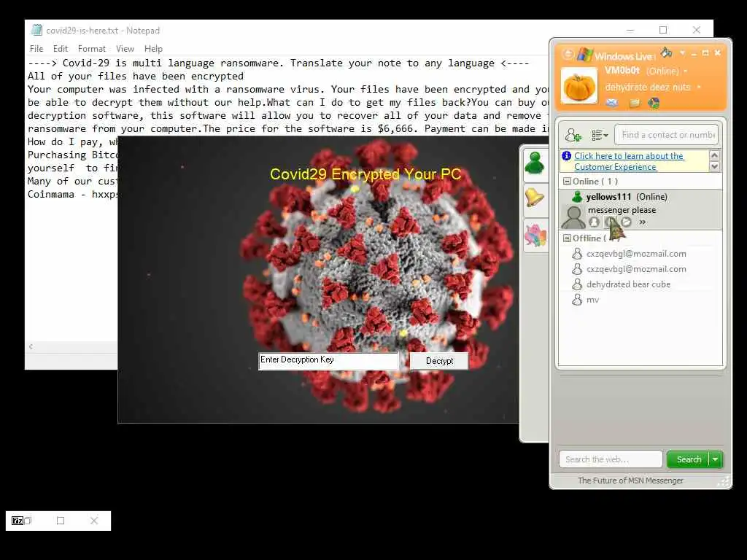Click yellows111's gray avatar picture

[x=573, y=217]
